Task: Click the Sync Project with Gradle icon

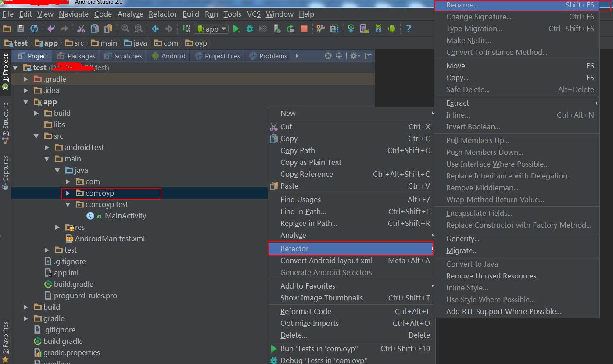Action: point(351,29)
